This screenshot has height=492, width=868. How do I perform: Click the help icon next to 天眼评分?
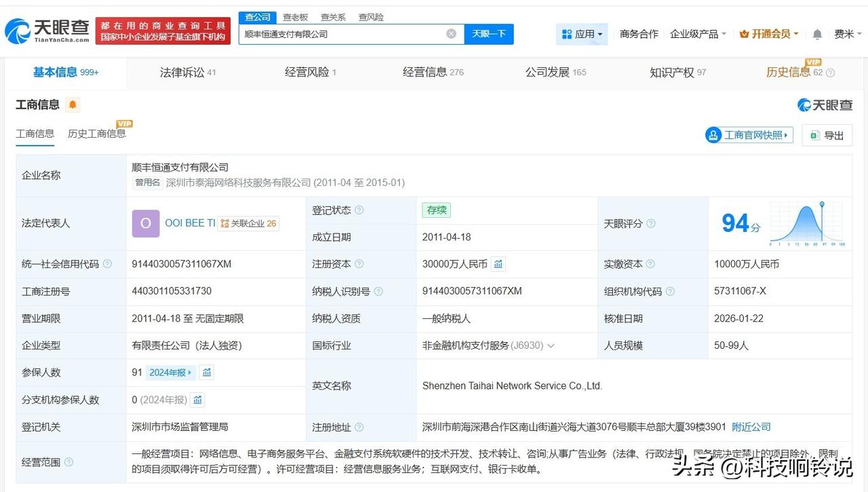point(651,223)
